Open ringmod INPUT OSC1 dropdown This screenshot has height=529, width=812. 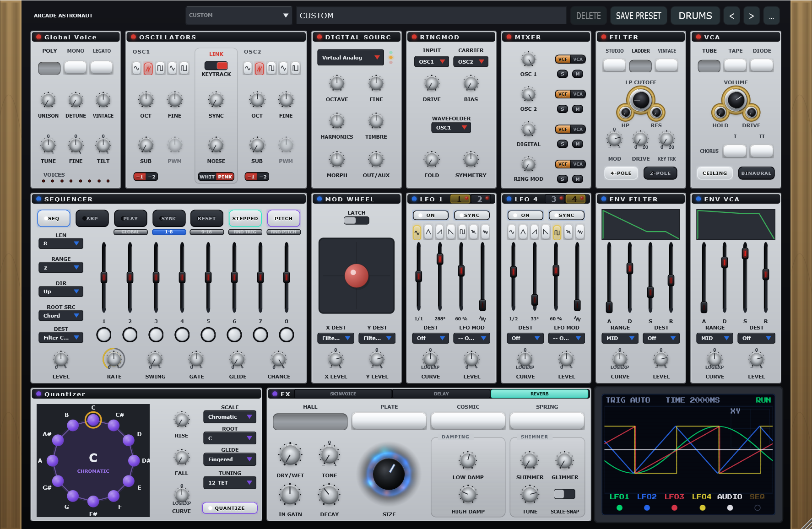pyautogui.click(x=432, y=61)
